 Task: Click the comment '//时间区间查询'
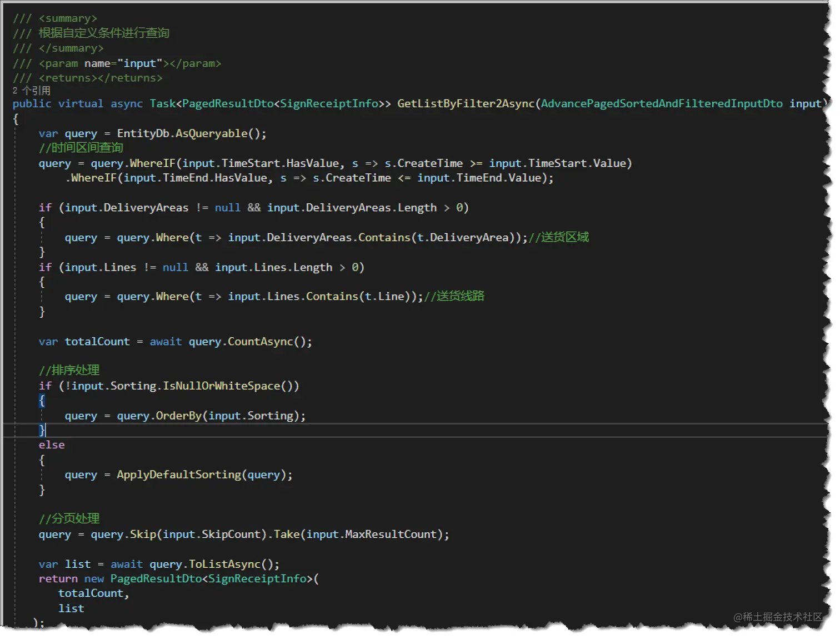click(81, 148)
